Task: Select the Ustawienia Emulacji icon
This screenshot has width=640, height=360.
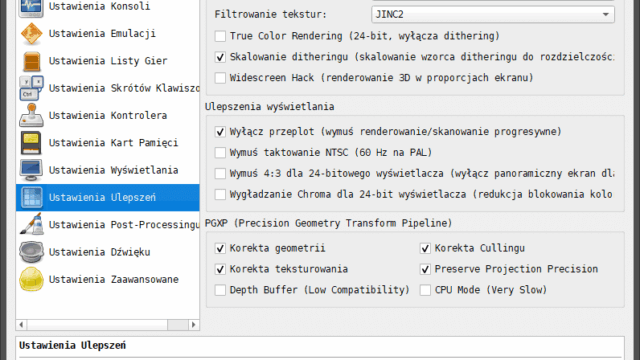Action: [x=31, y=33]
